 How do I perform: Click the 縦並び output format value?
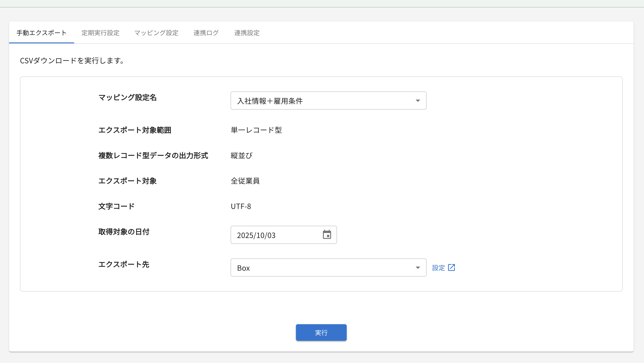[241, 156]
